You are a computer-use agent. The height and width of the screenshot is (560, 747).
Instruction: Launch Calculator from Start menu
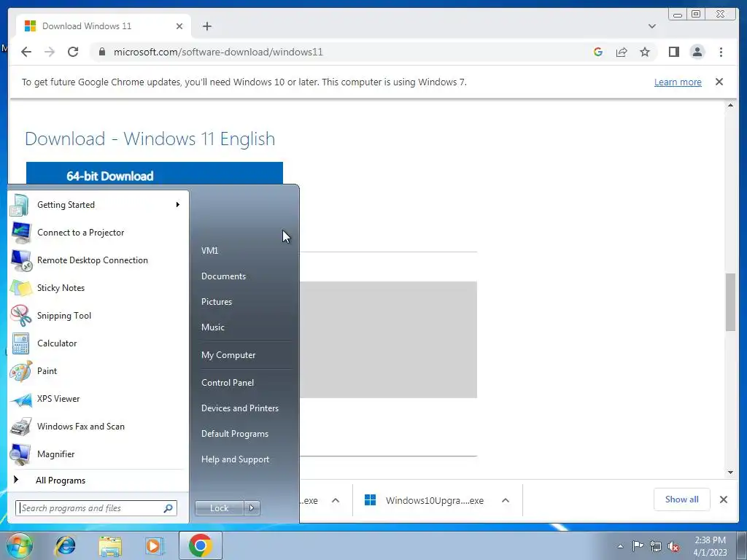tap(98, 343)
